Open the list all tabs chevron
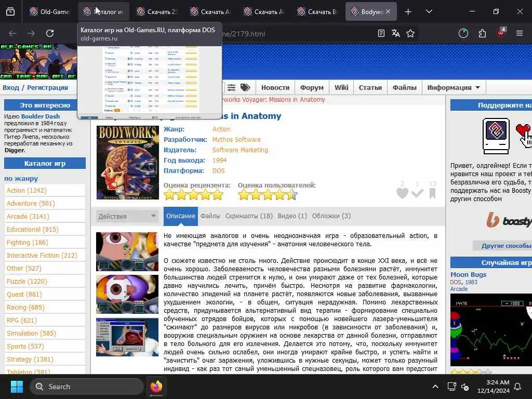 point(429,11)
